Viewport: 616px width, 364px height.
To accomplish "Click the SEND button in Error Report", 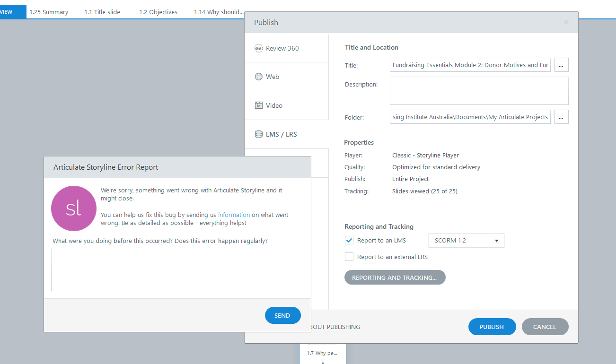I will 283,315.
